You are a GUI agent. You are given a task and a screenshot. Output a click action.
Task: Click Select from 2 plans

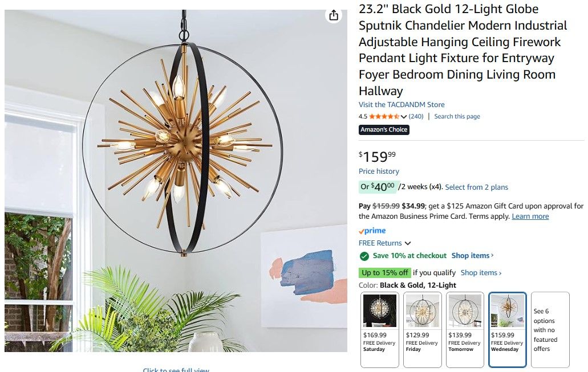(x=477, y=187)
